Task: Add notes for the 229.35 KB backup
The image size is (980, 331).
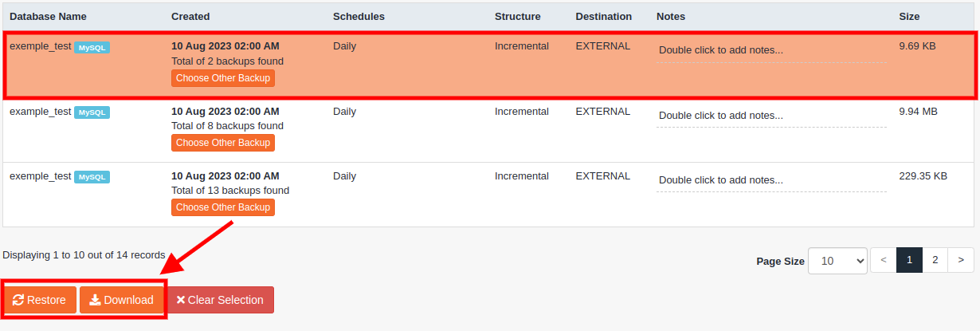Action: pyautogui.click(x=770, y=180)
